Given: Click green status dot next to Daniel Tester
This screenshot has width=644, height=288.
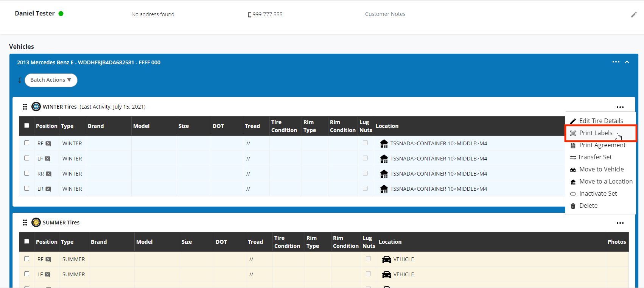Looking at the screenshot, I should point(61,14).
